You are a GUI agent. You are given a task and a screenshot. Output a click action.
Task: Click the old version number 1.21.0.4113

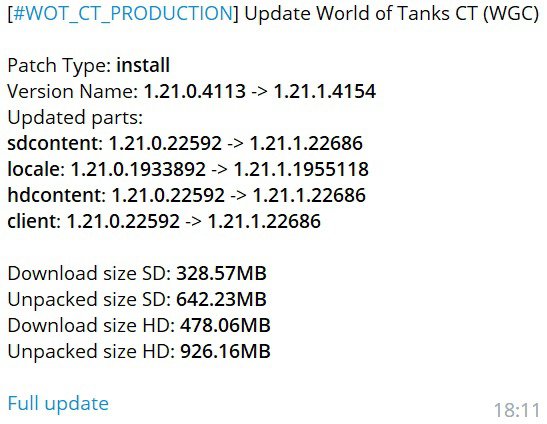pos(195,91)
